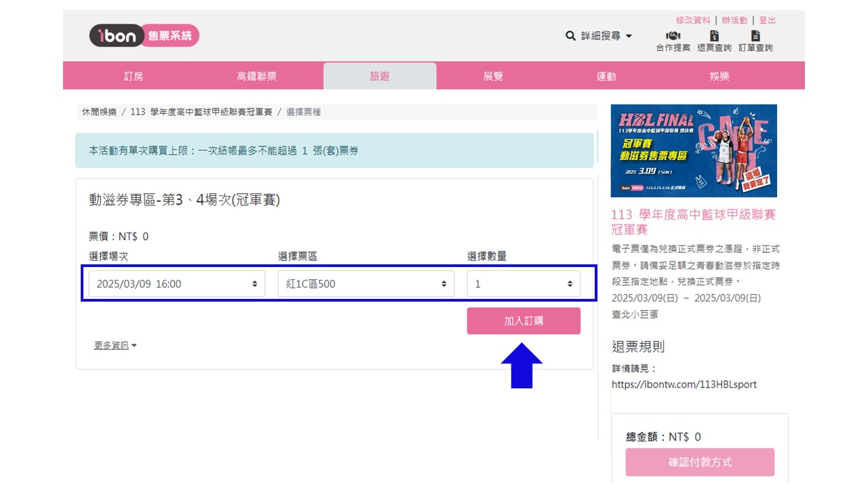868x488 pixels.
Task: Open 合作提案 handshake icon
Action: pyautogui.click(x=673, y=37)
